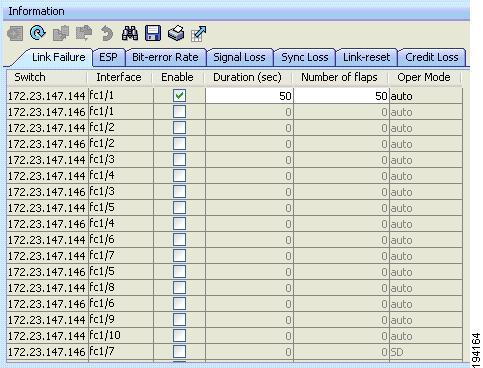
Task: Sort by the Oper Mode header
Action: click(x=424, y=77)
